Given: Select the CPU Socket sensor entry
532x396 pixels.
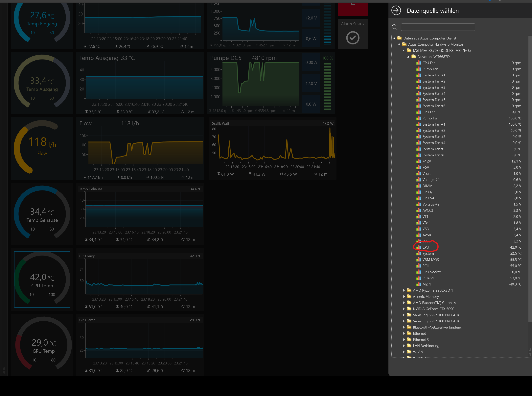Looking at the screenshot, I should coord(431,272).
